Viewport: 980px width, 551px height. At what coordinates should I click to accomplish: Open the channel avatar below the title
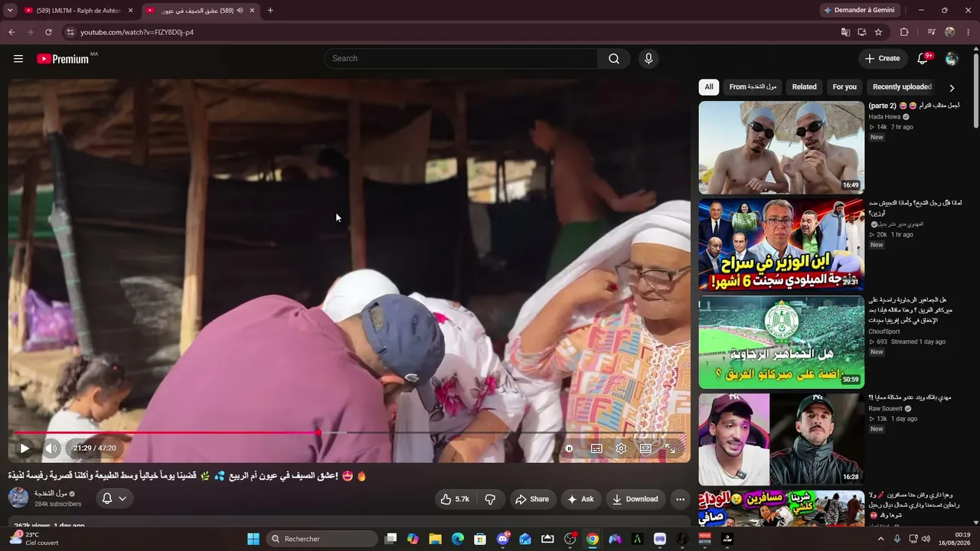(18, 498)
